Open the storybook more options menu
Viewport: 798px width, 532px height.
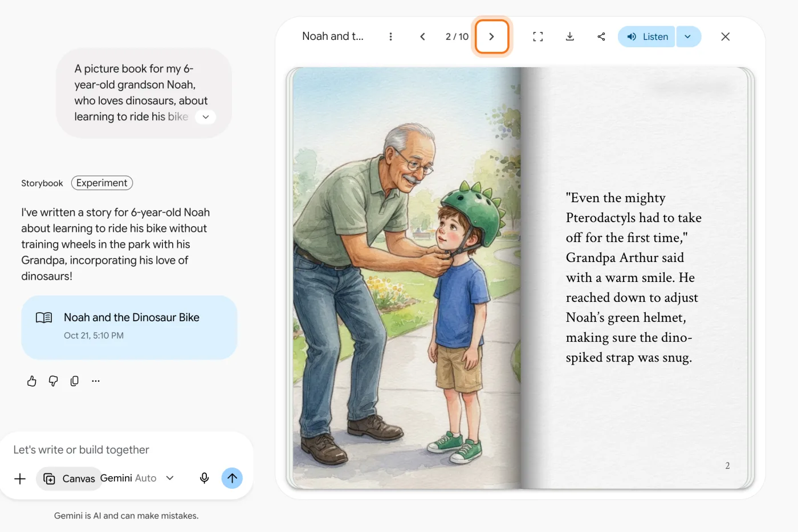click(390, 36)
